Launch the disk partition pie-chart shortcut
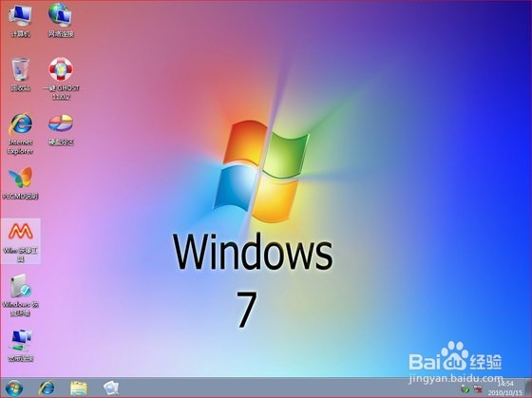 click(61, 129)
